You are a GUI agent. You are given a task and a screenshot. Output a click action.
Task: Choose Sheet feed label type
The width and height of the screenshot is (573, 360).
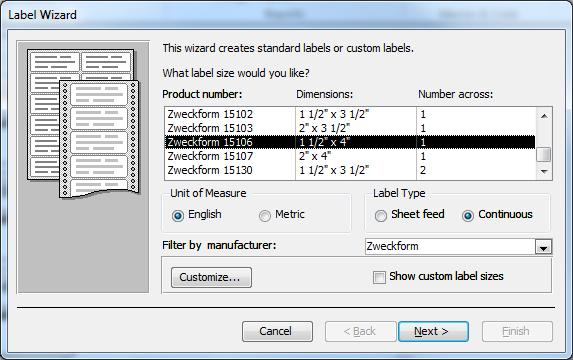point(380,216)
